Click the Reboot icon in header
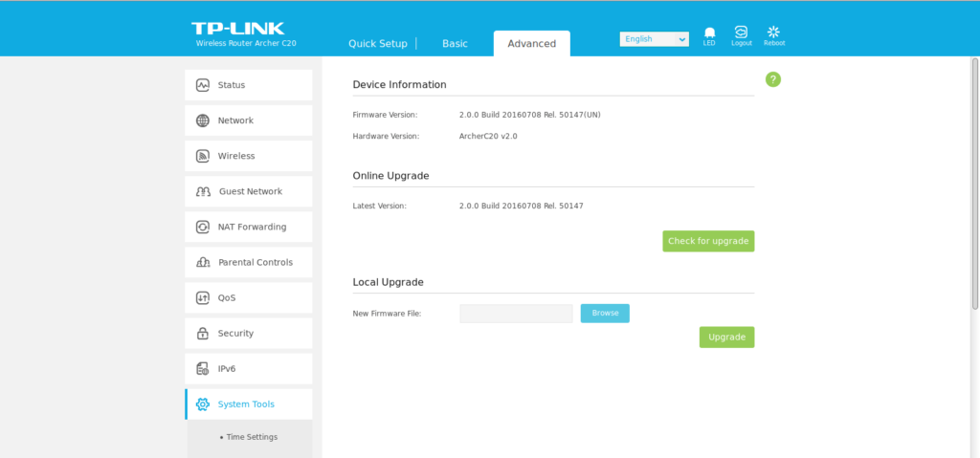 [x=773, y=33]
